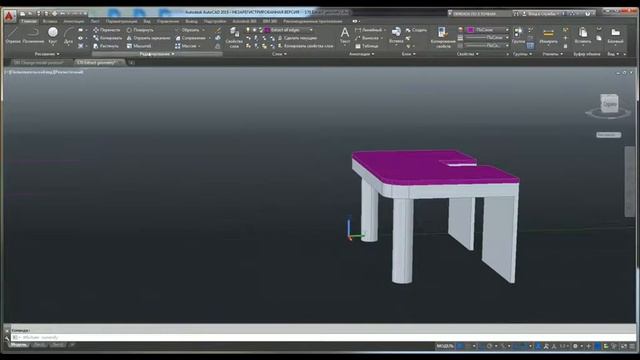
Task: Click Создать (Create block) tool
Action: tap(416, 30)
